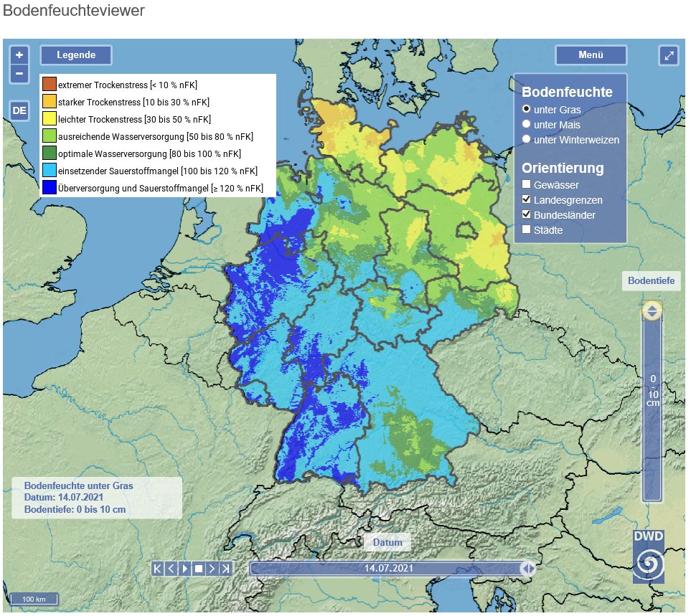Viewport: 691px width, 616px height.
Task: Check the Städte checkbox
Action: coord(527,229)
